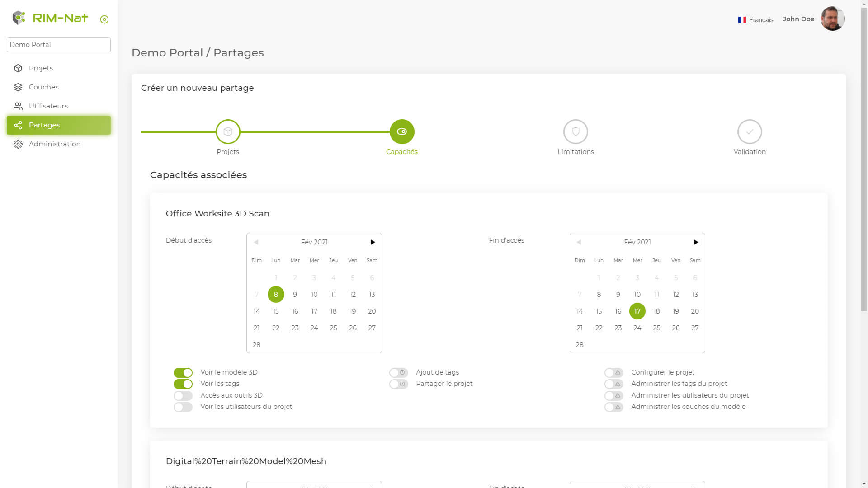Enable the Configurer le projet toggle
The width and height of the screenshot is (868, 488).
click(614, 372)
